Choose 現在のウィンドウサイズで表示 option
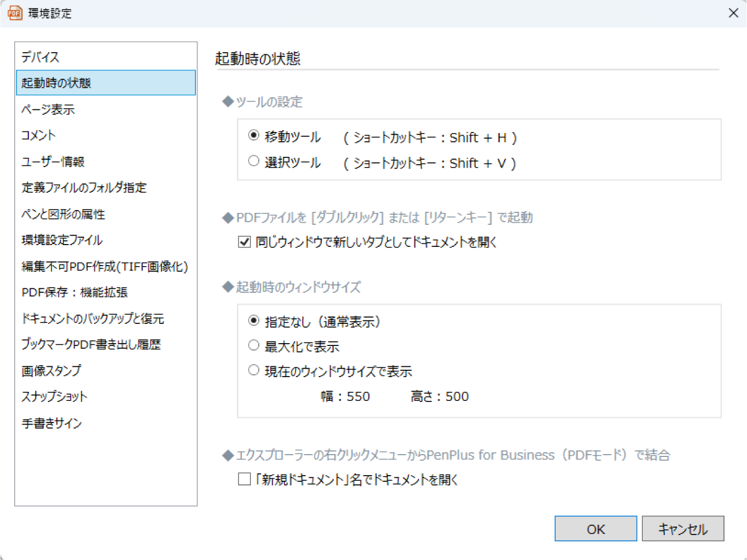 [254, 370]
